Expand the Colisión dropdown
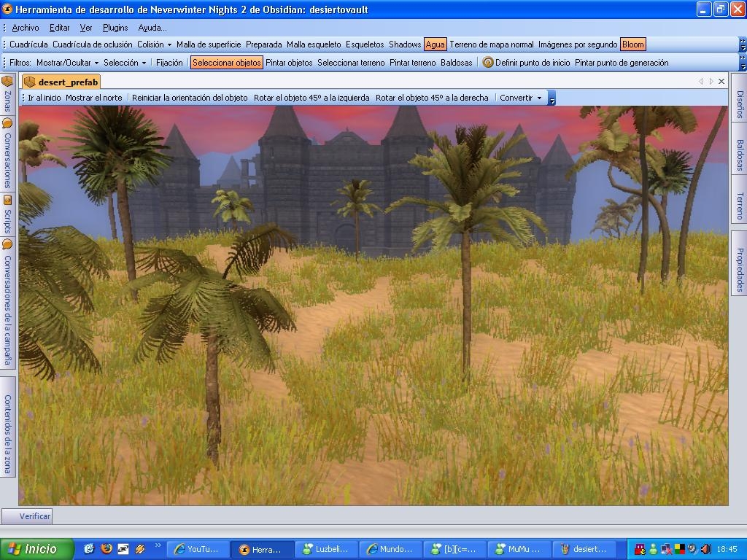Viewport: 747px width, 560px height. click(x=154, y=44)
